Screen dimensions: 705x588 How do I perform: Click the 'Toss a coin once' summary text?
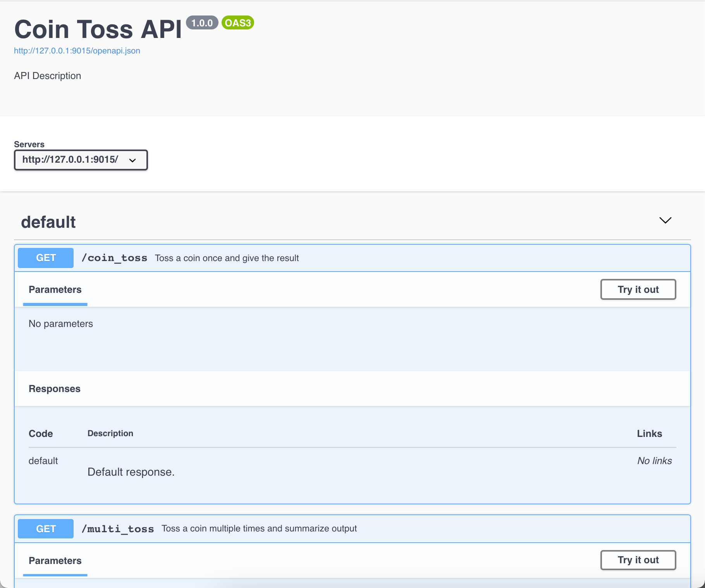pos(227,258)
